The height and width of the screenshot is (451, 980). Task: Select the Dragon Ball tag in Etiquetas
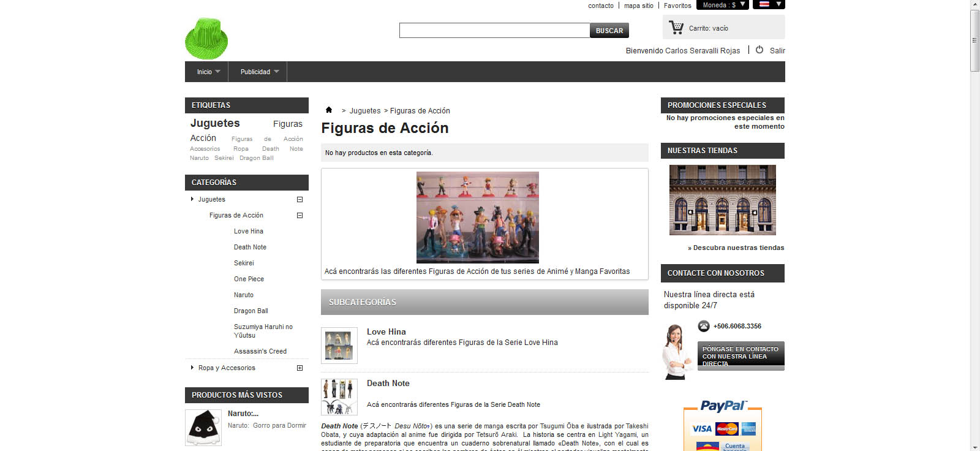click(257, 158)
